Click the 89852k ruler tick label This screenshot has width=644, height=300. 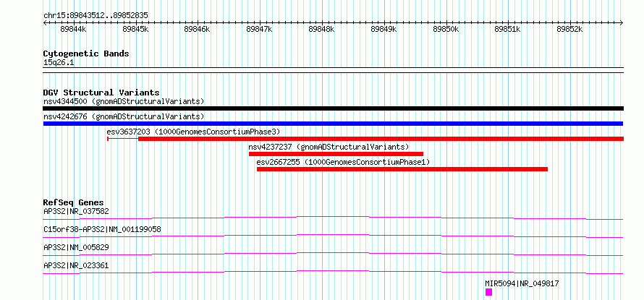[x=570, y=30]
